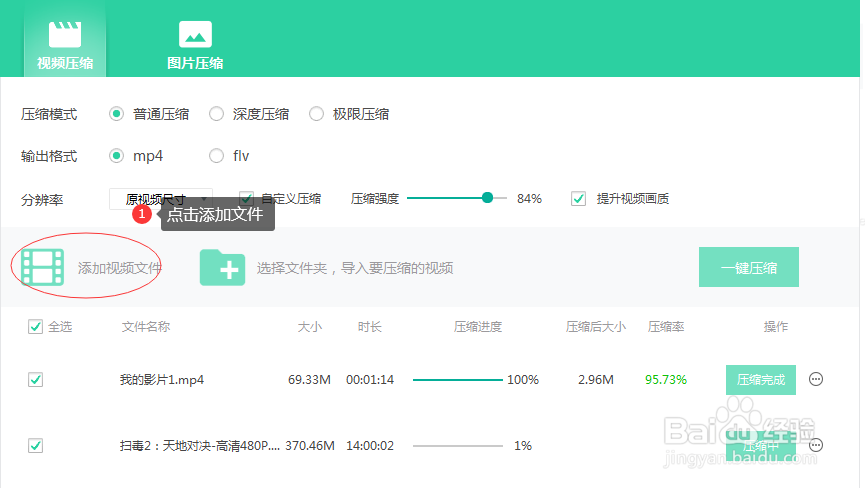Viewport: 865px width, 488px height.
Task: Toggle the 自定义压缩 checkbox
Action: 246,199
